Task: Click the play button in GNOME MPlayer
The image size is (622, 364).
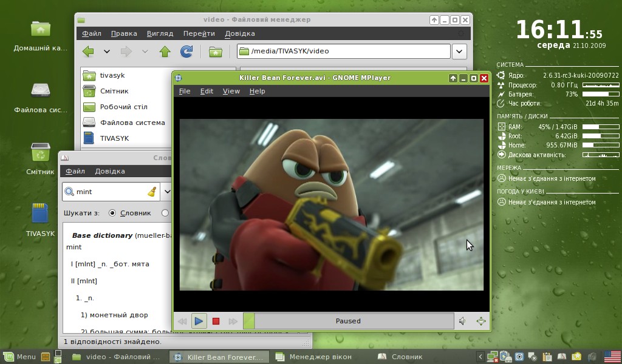Action: click(199, 321)
